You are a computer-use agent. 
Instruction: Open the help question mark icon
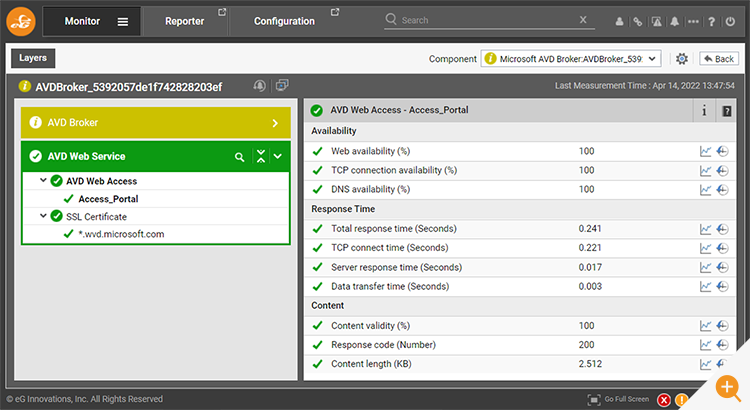point(712,22)
